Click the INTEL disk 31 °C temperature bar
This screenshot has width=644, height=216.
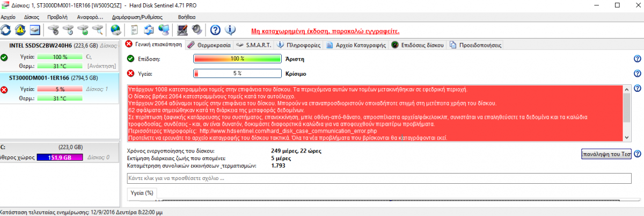coord(60,66)
